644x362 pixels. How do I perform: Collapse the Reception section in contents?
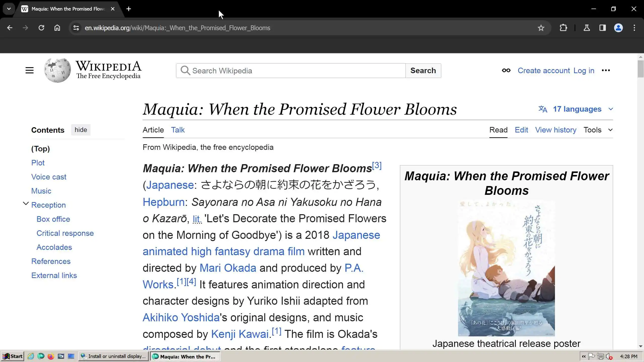point(26,204)
